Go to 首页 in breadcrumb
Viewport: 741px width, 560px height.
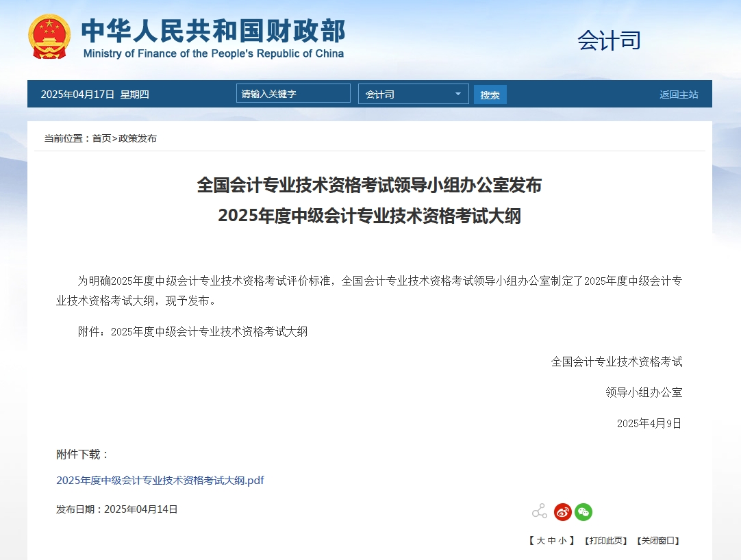click(101, 138)
